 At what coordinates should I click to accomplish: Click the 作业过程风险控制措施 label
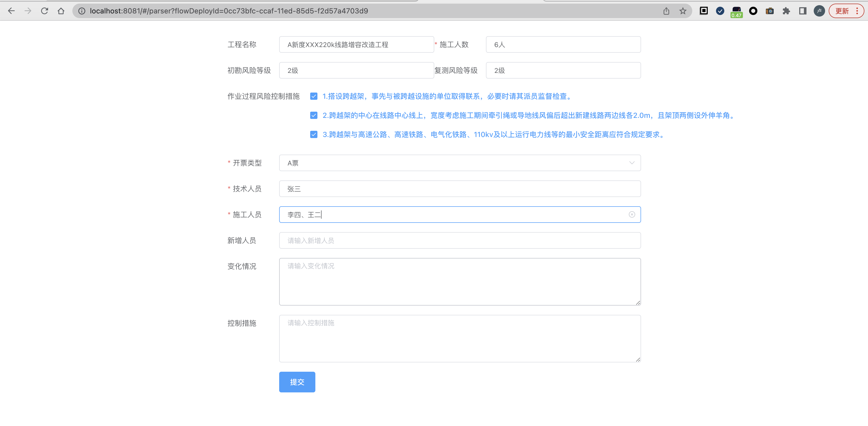263,96
